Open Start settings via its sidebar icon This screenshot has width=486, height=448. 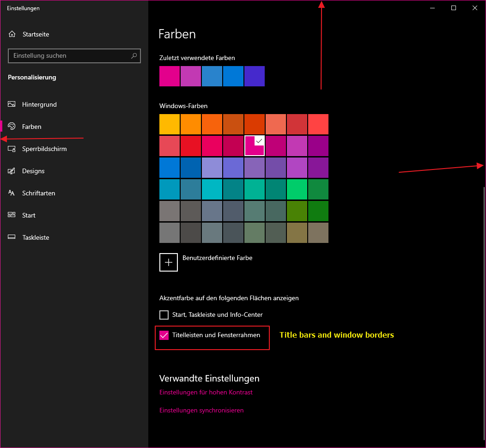click(12, 215)
